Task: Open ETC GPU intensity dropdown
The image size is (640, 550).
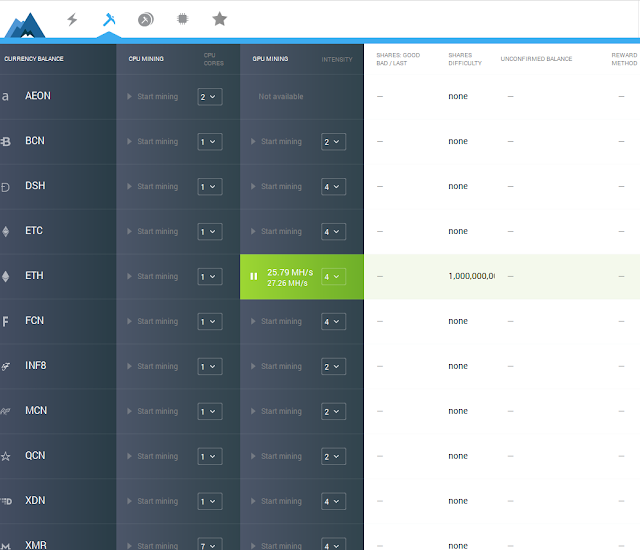Action: [x=333, y=231]
